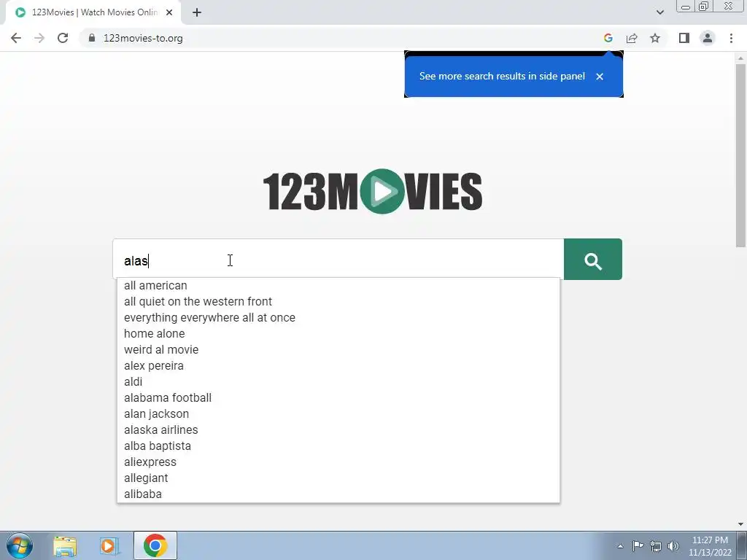Select 'alba baptista' suggestion
Image resolution: width=747 pixels, height=560 pixels.
coord(338,446)
